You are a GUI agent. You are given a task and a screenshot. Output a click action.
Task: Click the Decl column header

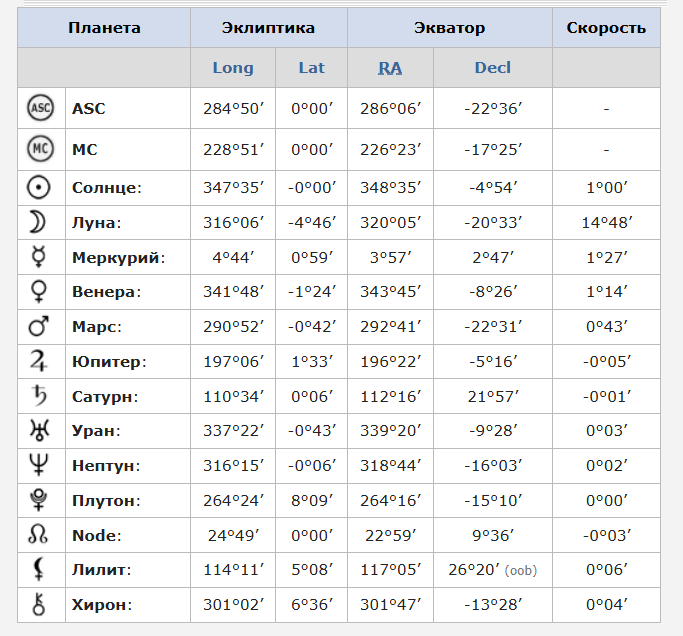coord(493,68)
